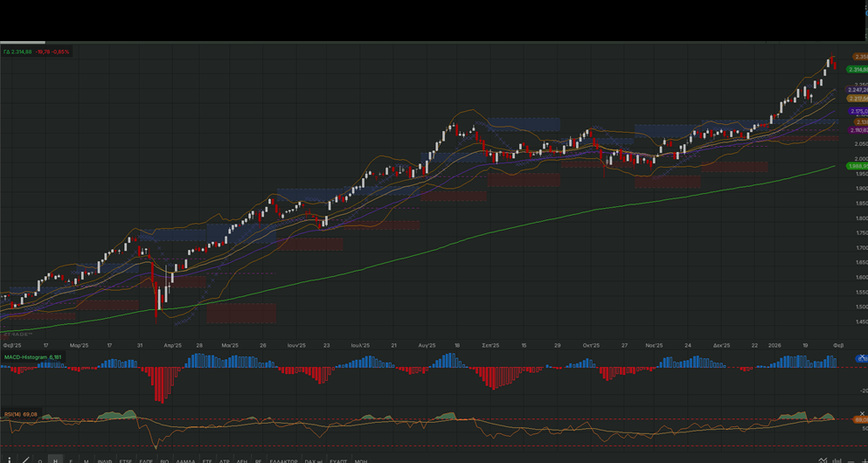The image size is (868, 463).
Task: Select the line drawing tool in the bottom toolbar
Action: tap(25, 460)
